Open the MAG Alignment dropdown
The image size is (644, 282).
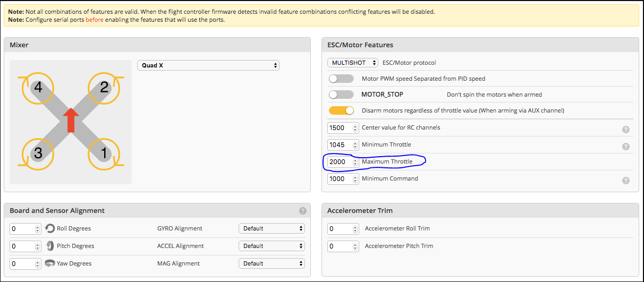[x=272, y=263]
